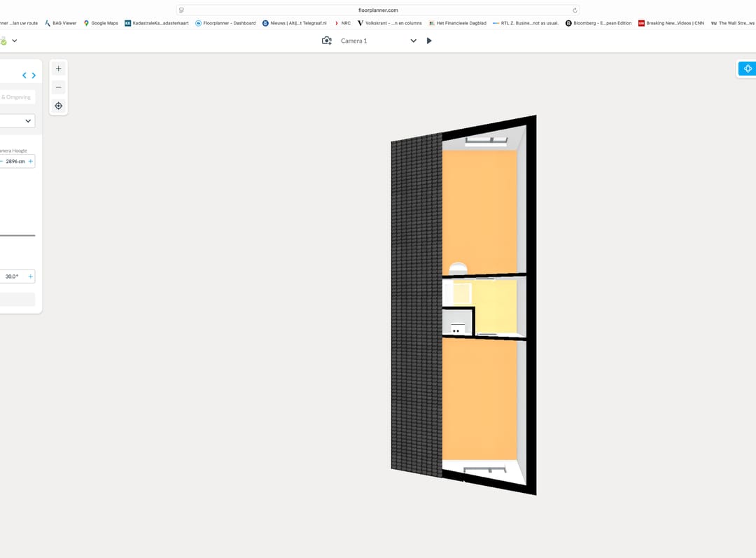Click the camera height 2896 cm field

point(15,162)
